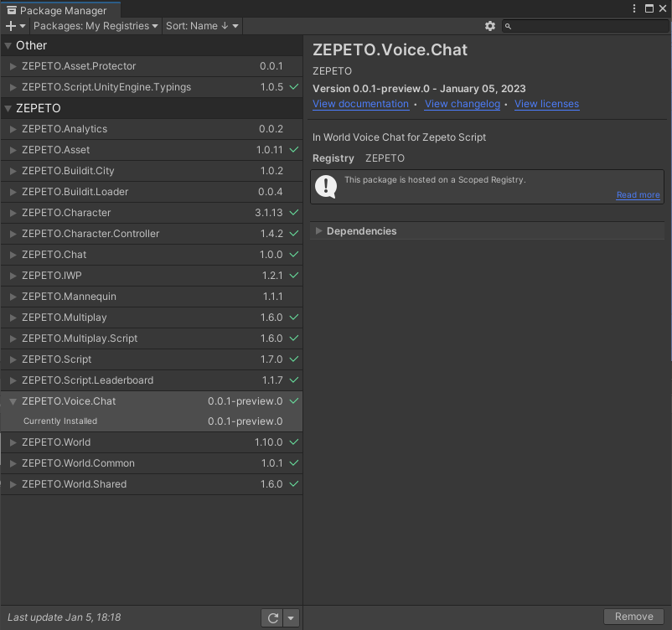Open View changelog link

(x=462, y=104)
